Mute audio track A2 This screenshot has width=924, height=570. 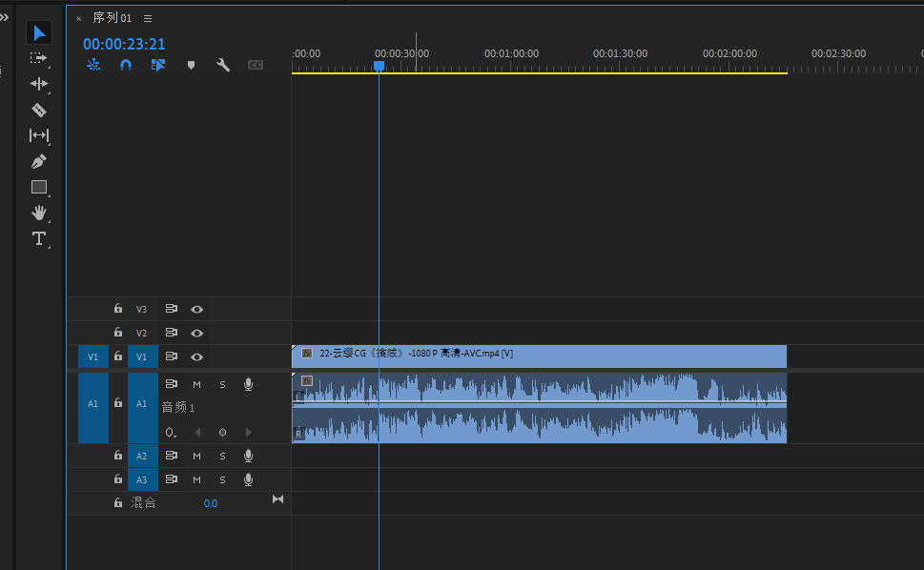[196, 456]
